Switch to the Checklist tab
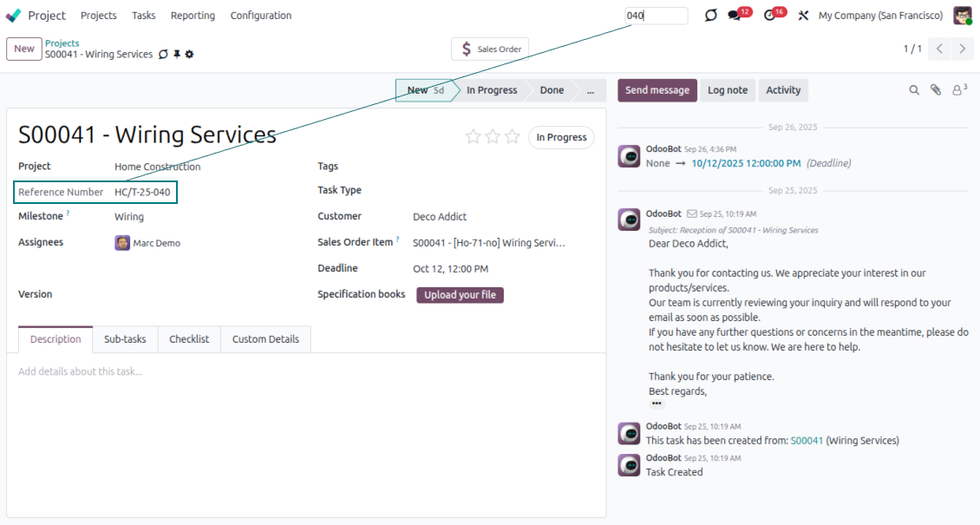 pyautogui.click(x=189, y=339)
